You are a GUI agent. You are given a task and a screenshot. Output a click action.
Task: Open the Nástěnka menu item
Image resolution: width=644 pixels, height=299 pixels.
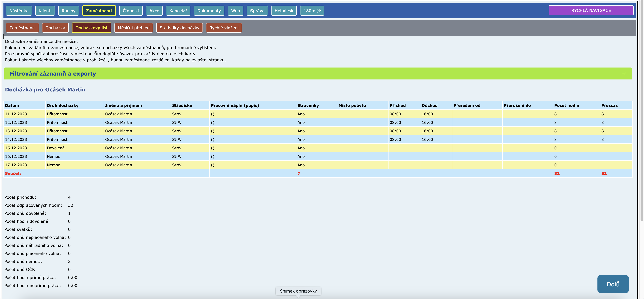19,11
